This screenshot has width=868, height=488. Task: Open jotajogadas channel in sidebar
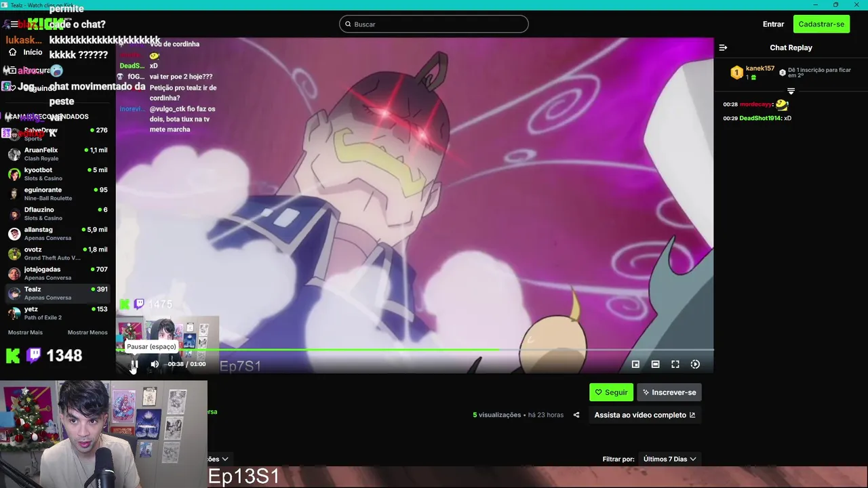(x=58, y=273)
